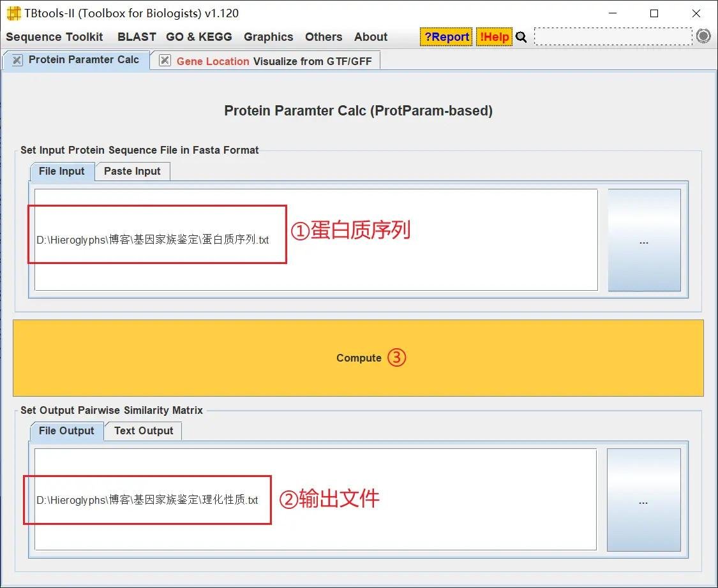This screenshot has width=718, height=588.
Task: Minimize the TBtools window
Action: point(613,13)
